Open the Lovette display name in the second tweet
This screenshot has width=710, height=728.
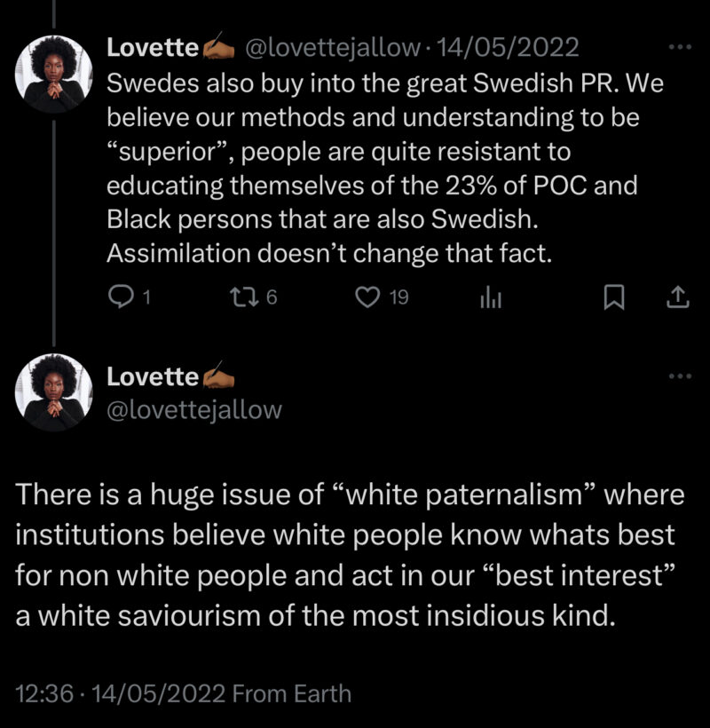coord(153,376)
